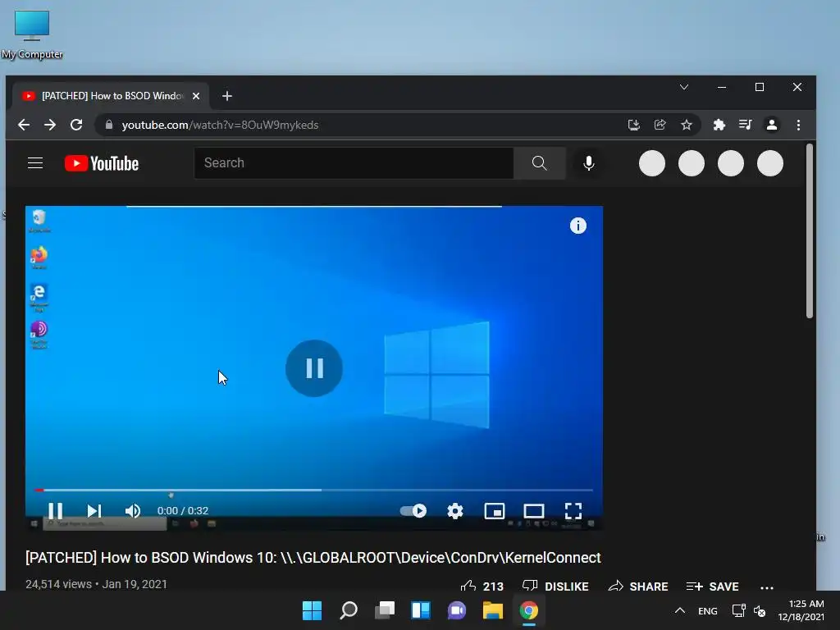This screenshot has height=630, width=840.
Task: Open File Explorer from taskbar
Action: pyautogui.click(x=493, y=610)
